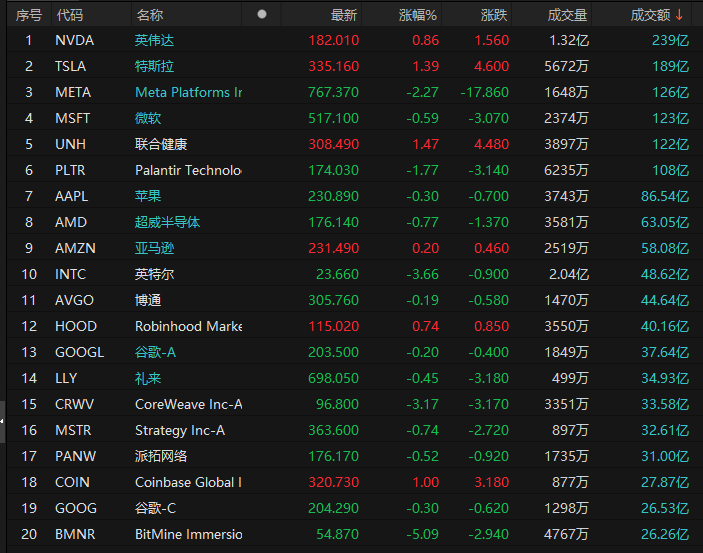
Task: Sort by the 最新 price column header
Action: click(344, 15)
